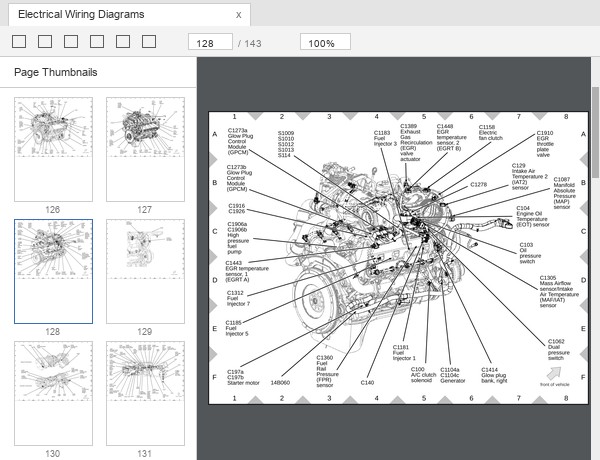Click the C1062 Dual pressure switch label

tap(558, 350)
